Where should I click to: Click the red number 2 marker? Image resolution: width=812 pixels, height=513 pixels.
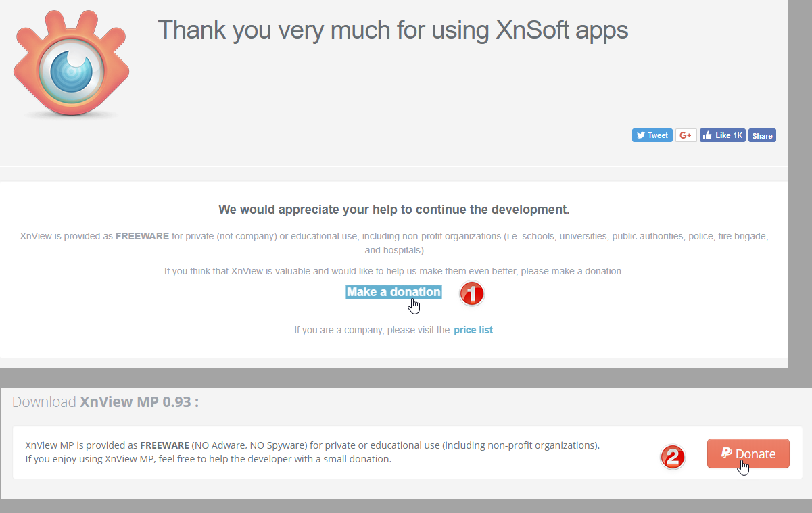coord(673,457)
